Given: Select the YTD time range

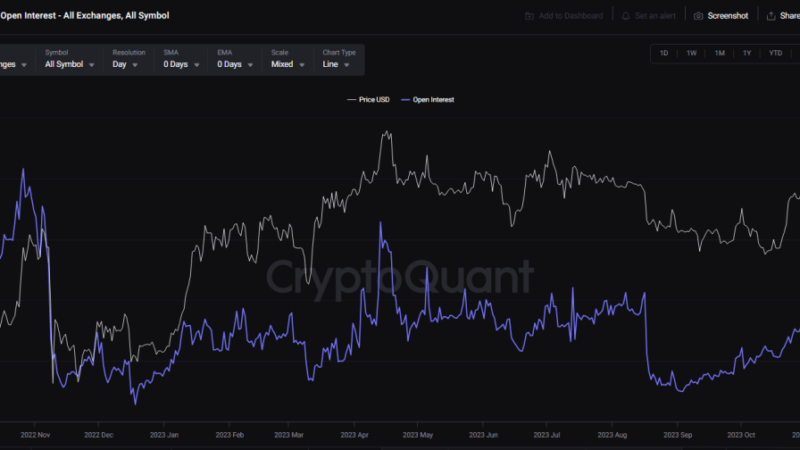Looking at the screenshot, I should (x=776, y=53).
